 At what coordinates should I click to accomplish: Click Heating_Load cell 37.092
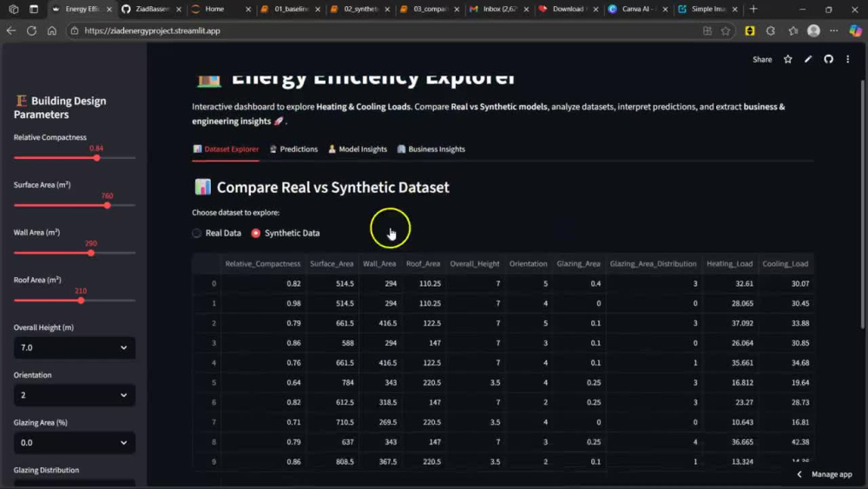click(730, 323)
